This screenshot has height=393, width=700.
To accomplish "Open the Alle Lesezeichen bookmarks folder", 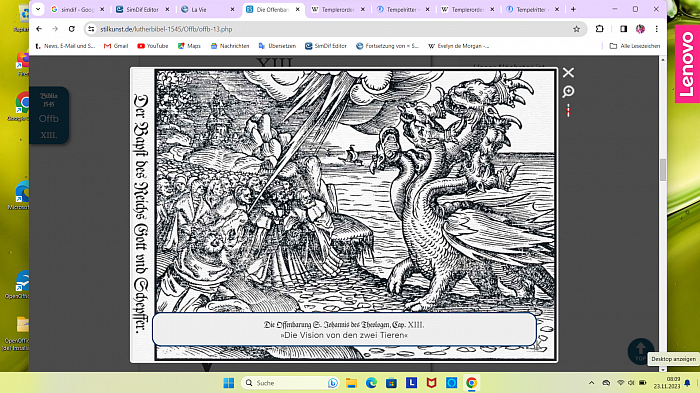I will [634, 46].
